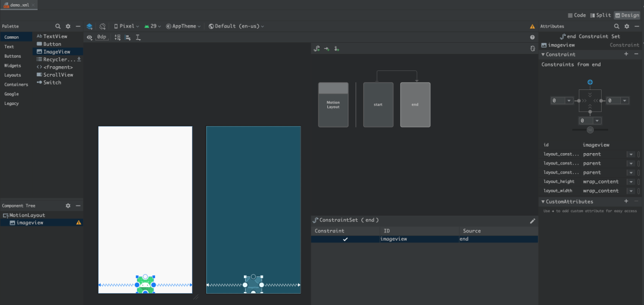
Task: Adjust the horizontal bias slider knob
Action: click(590, 129)
